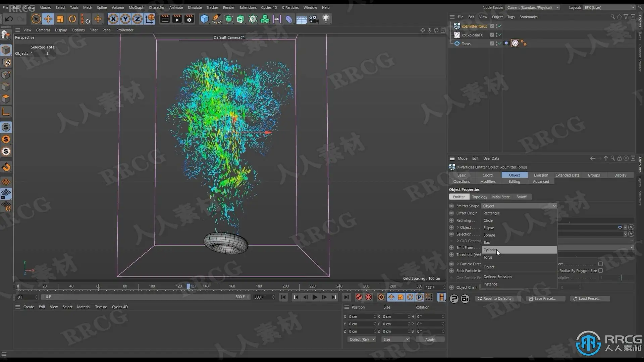The image size is (644, 362).
Task: Open the X-Particles menu
Action: tap(290, 7)
